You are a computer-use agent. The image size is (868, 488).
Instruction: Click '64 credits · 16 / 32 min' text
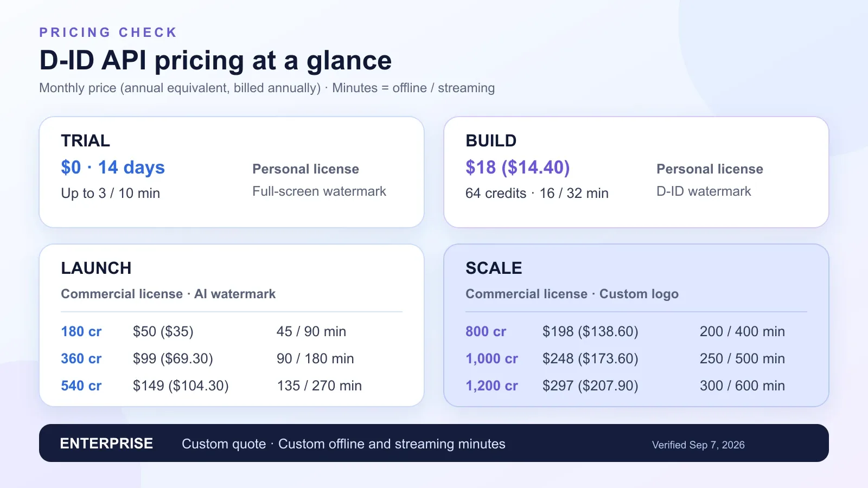(537, 194)
